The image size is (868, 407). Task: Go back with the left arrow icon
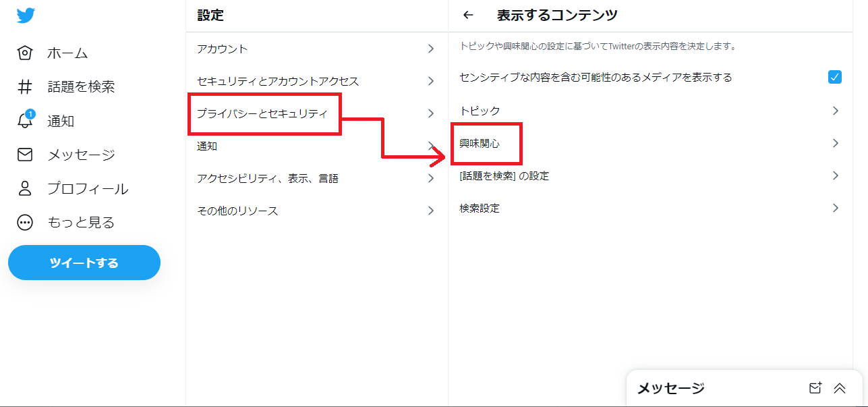[468, 15]
